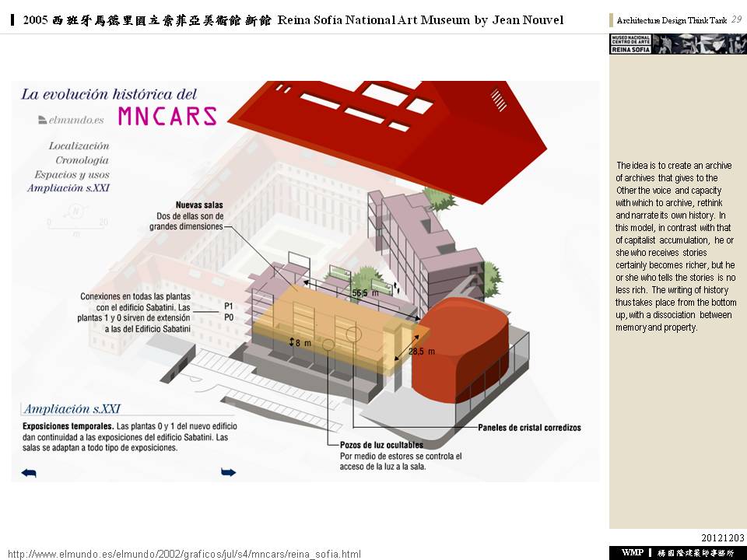The width and height of the screenshot is (747, 560).
Task: Click the elmundo.es URL at the bottom
Action: 184,554
